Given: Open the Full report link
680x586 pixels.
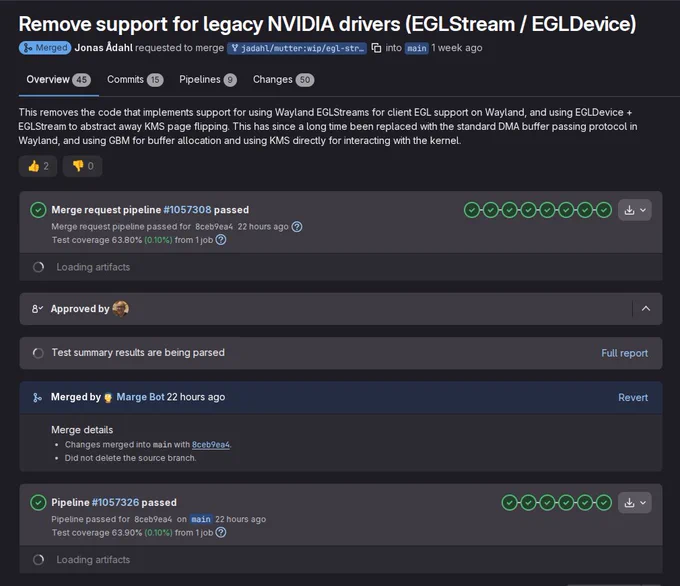Looking at the screenshot, I should (x=624, y=354).
